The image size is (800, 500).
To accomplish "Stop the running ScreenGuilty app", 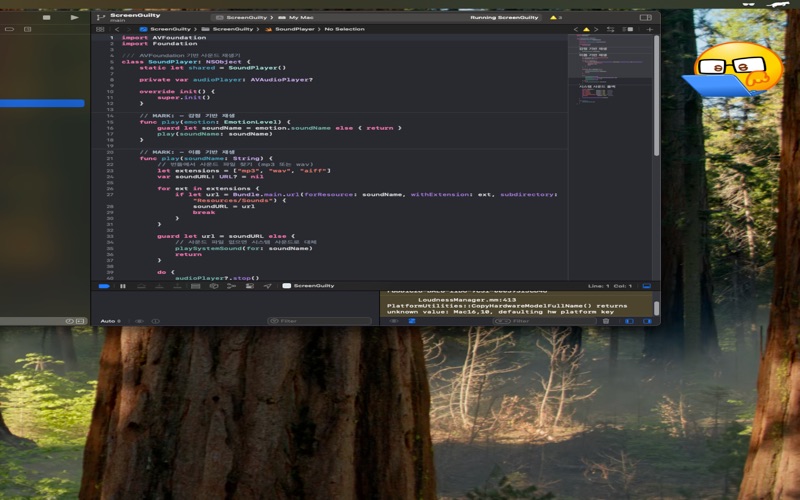I will [46, 17].
